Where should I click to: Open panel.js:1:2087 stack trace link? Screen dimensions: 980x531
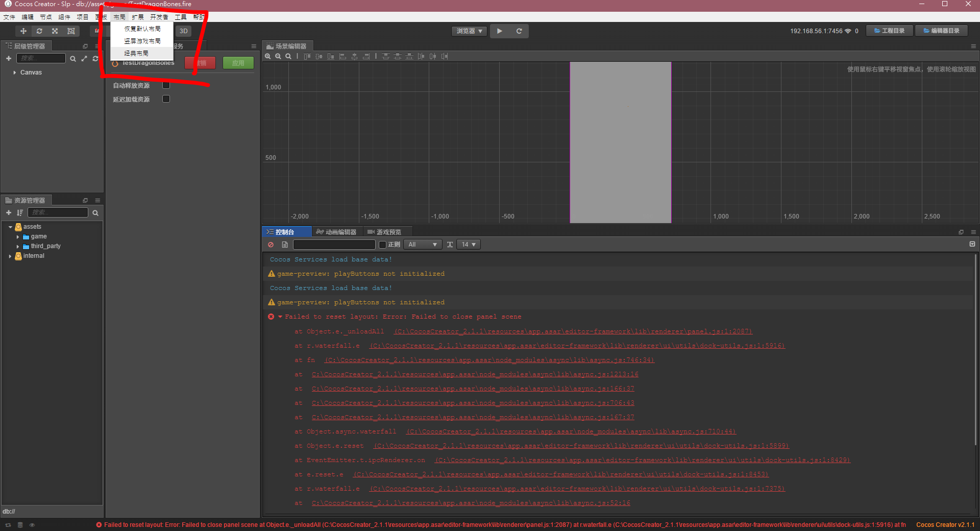pyautogui.click(x=573, y=331)
